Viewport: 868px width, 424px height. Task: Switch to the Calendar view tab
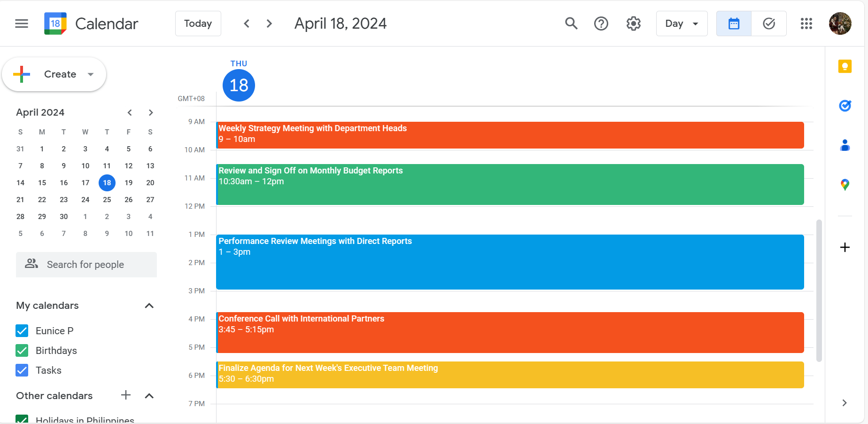[734, 24]
